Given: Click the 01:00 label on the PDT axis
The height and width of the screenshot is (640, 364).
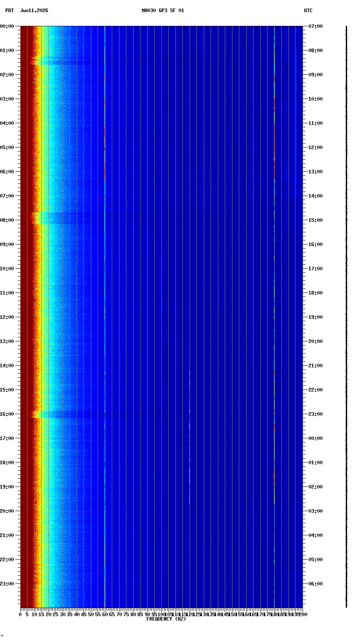Looking at the screenshot, I should tap(7, 51).
